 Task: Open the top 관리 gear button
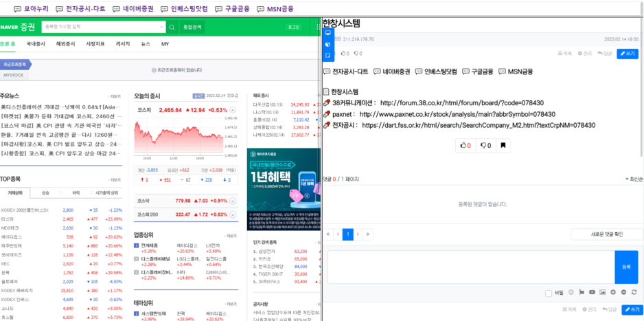(585, 54)
